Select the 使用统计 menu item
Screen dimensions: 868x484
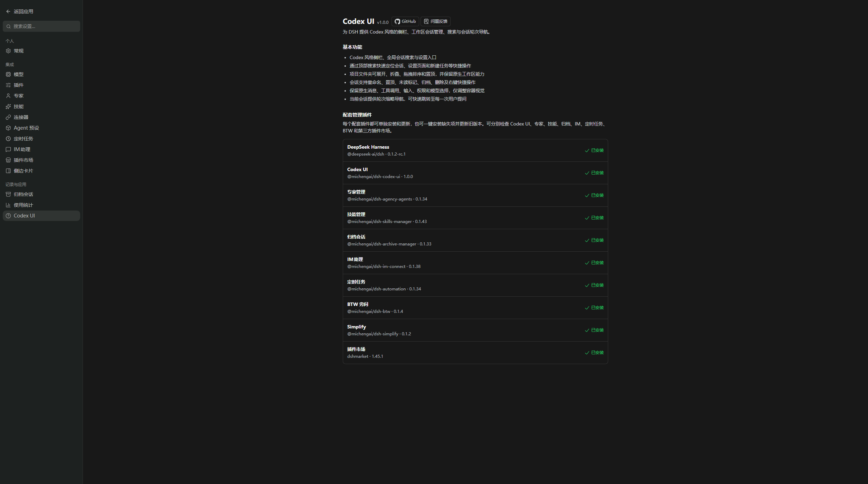click(x=41, y=205)
